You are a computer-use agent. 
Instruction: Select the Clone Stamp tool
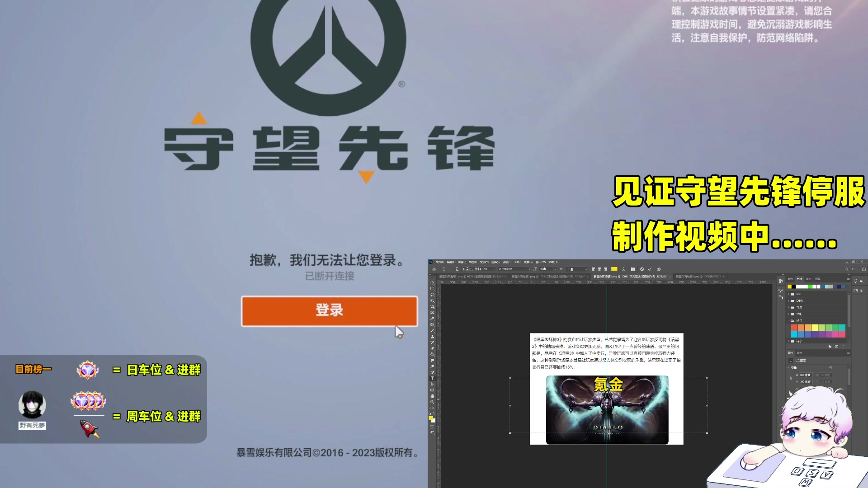tap(432, 336)
